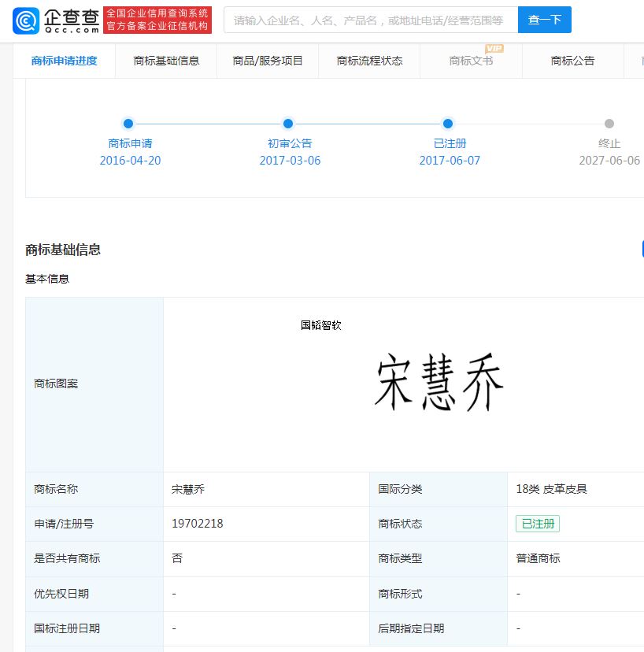This screenshot has width=644, height=652.
Task: Click the 18类 皮革皮具 classification value
Action: tap(552, 489)
